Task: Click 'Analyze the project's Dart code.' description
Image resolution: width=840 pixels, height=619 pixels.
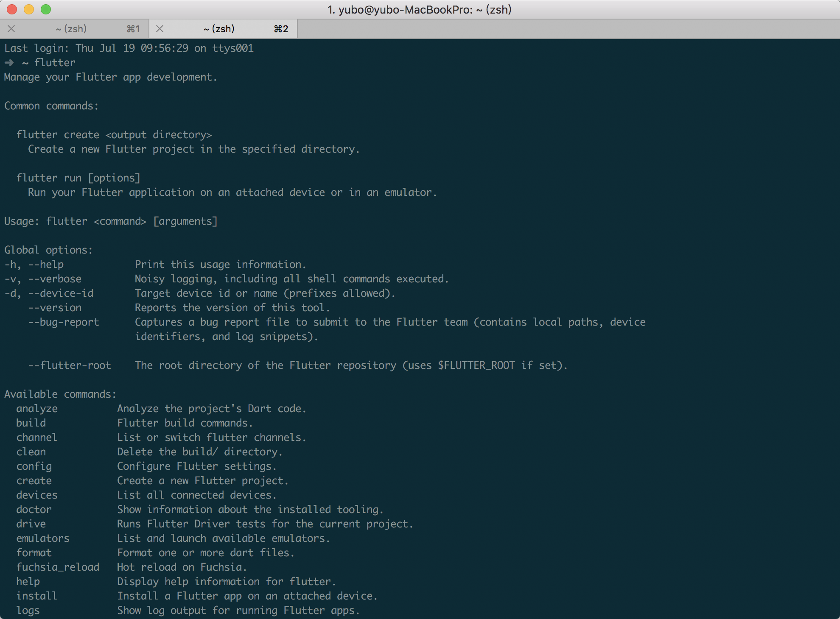Action: pos(212,409)
